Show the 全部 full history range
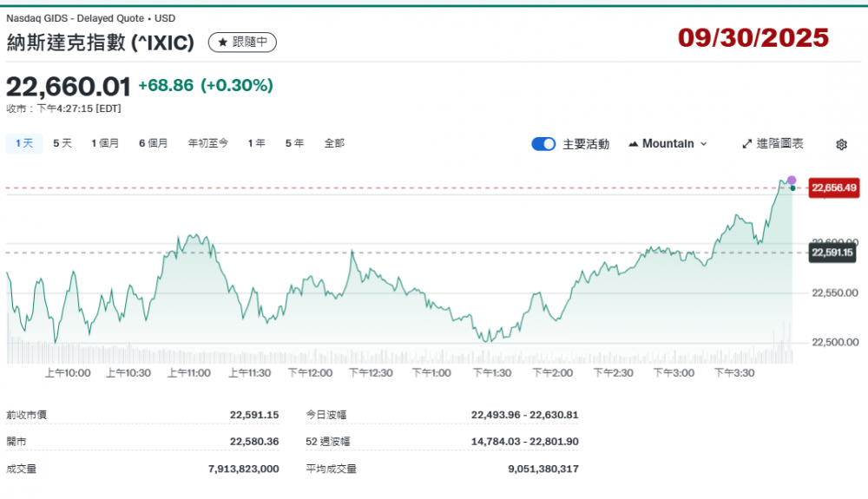Screen dimensions: 868x499 pyautogui.click(x=334, y=143)
